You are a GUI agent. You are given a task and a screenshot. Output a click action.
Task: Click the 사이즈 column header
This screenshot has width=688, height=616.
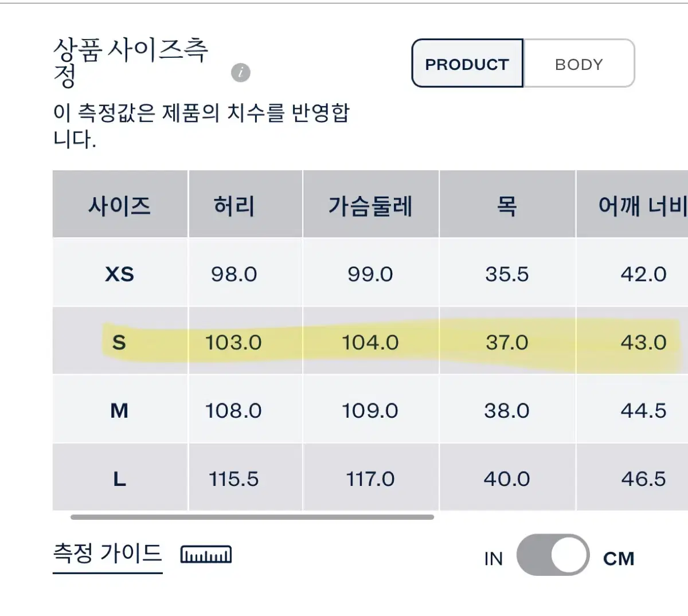click(x=120, y=205)
